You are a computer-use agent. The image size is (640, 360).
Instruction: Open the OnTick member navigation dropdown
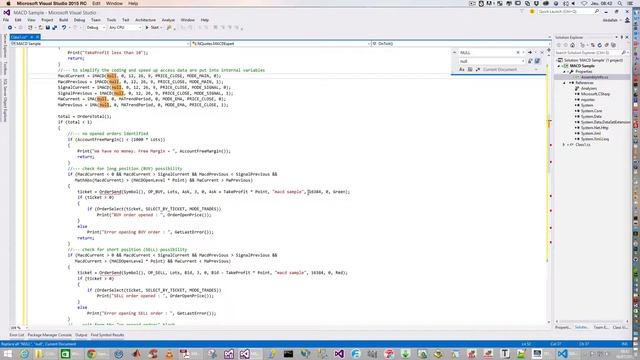pyautogui.click(x=460, y=43)
